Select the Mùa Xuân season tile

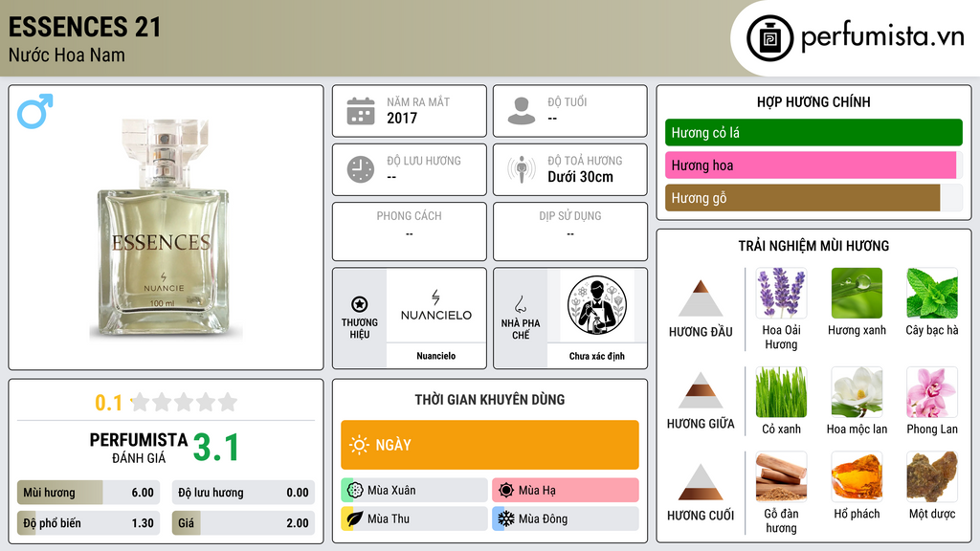pos(414,491)
